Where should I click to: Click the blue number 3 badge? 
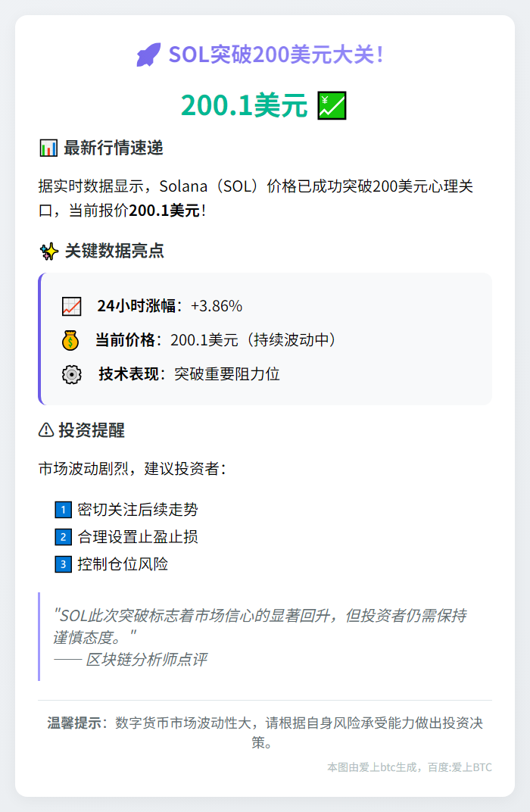[x=63, y=564]
